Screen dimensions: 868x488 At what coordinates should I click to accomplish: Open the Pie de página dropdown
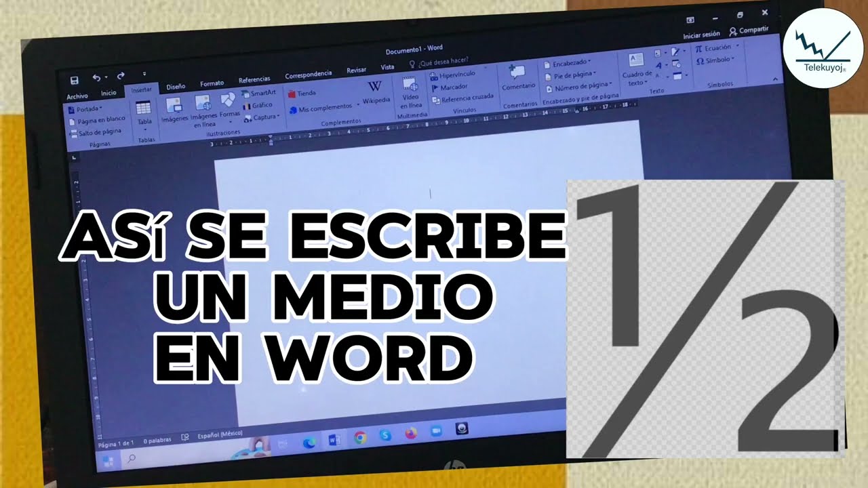point(570,75)
